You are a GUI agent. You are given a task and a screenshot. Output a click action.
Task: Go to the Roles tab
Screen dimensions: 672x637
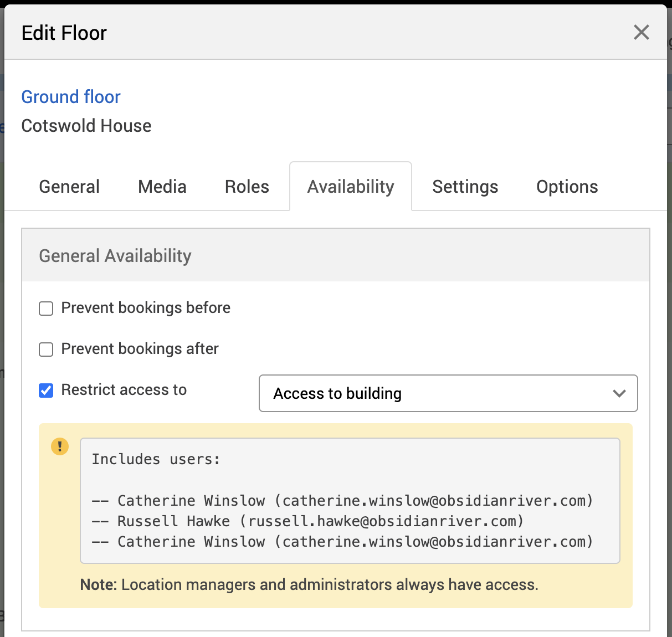(247, 187)
